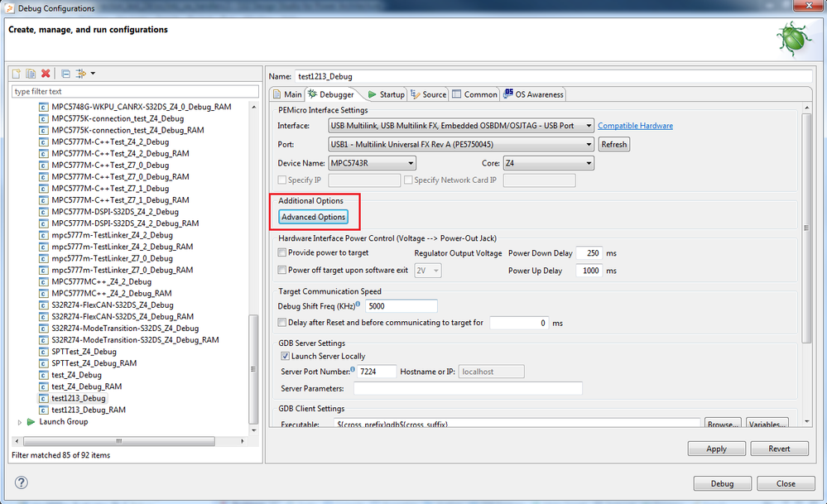Click the Advanced Options button

[x=313, y=217]
